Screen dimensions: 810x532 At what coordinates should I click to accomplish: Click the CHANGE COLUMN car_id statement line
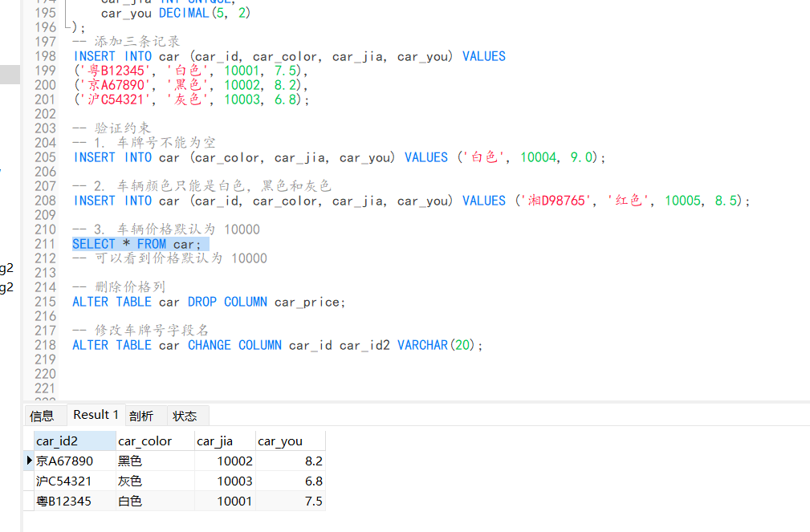[x=278, y=345]
